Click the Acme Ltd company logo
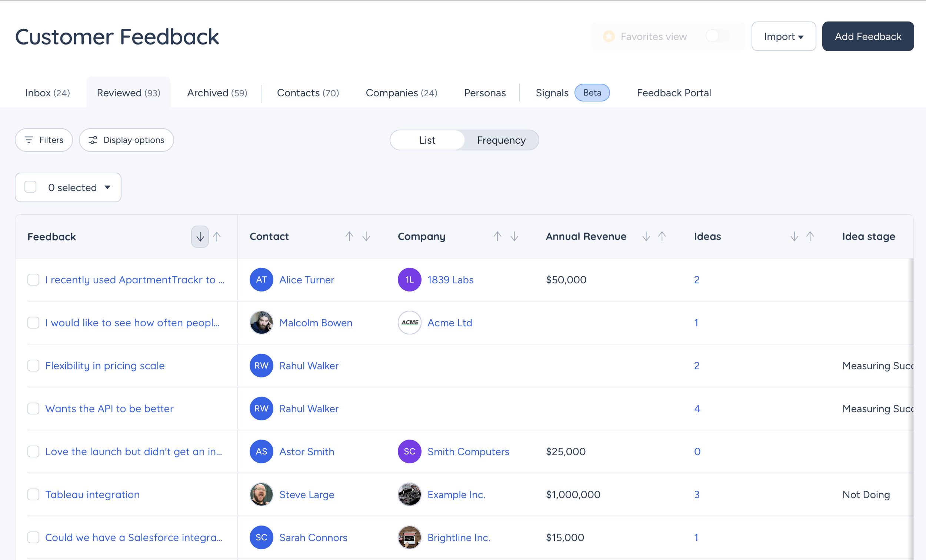This screenshot has width=926, height=560. click(410, 323)
